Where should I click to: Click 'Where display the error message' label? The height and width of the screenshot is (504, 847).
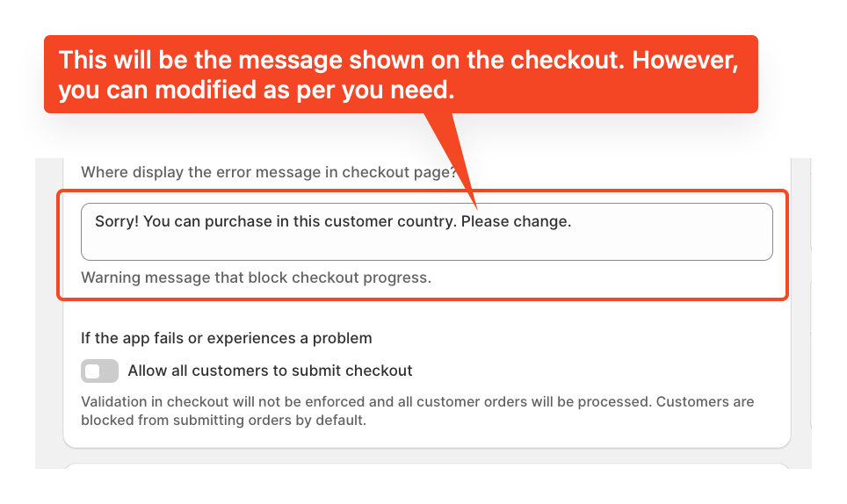click(x=269, y=172)
